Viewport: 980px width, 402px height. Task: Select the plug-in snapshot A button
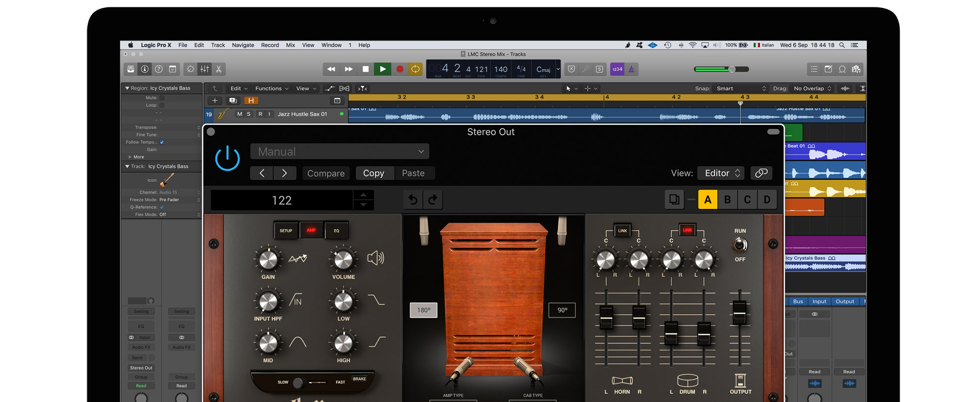[708, 200]
